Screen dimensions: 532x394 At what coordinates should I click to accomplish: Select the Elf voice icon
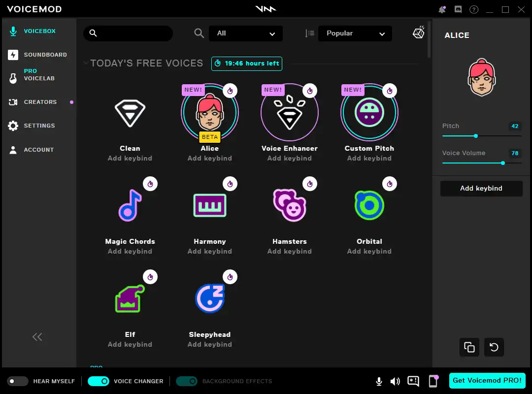[x=130, y=298]
